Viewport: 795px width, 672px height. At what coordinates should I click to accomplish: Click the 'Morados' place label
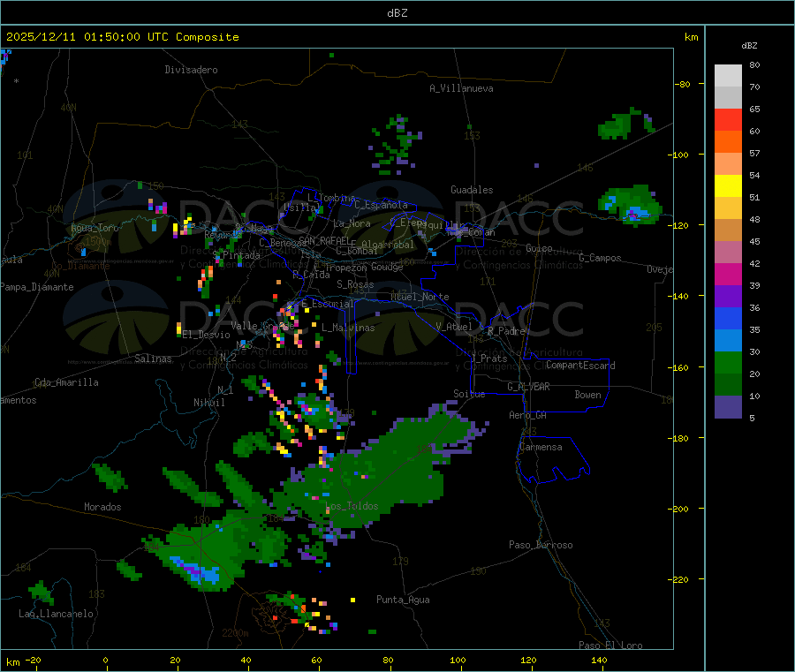coord(102,507)
